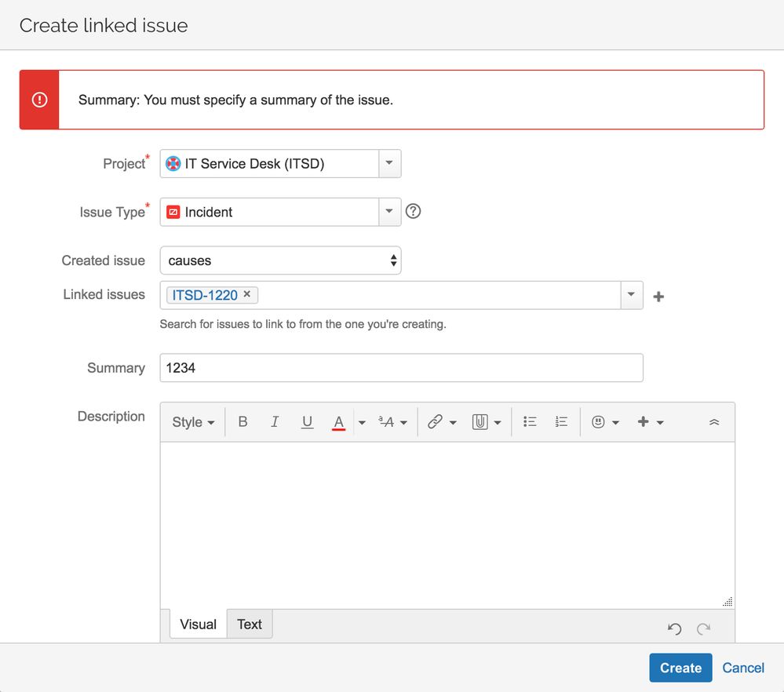Cancel the linked issue dialog
Viewport: 784px width, 692px height.
743,668
